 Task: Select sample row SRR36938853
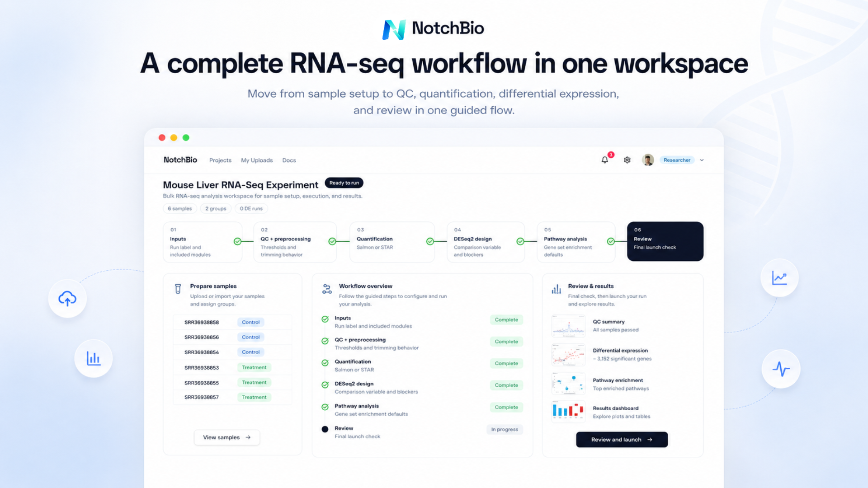[x=232, y=367]
